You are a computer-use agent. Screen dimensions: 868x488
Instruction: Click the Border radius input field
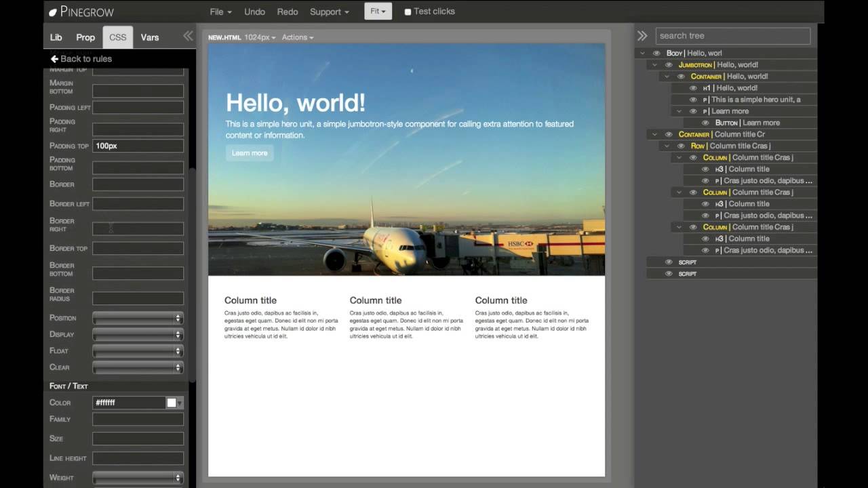pyautogui.click(x=138, y=298)
